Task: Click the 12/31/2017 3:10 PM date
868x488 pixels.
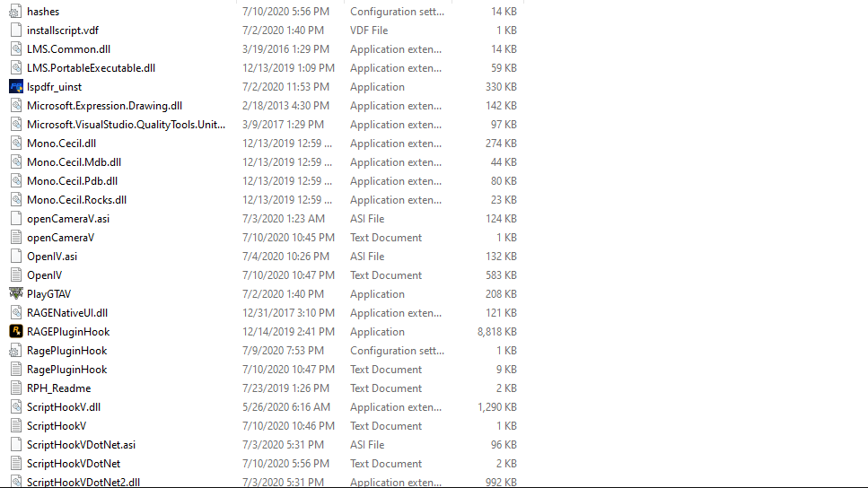Action: tap(288, 312)
